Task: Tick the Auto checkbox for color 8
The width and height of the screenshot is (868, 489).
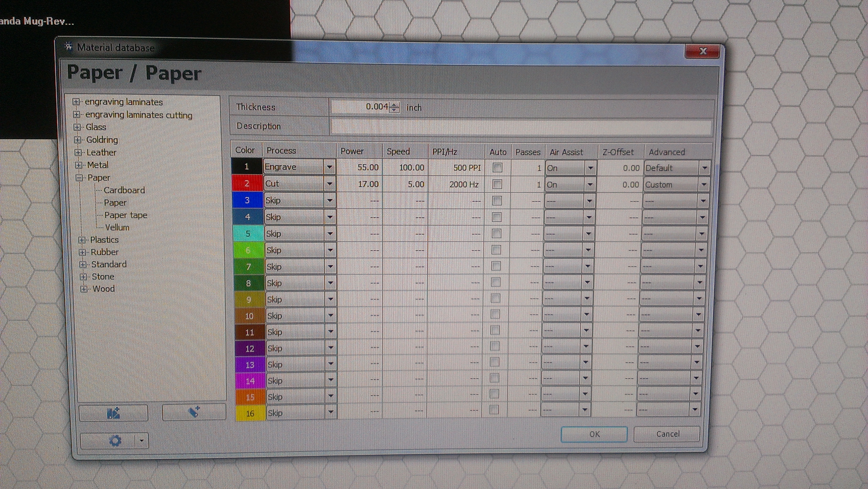Action: (x=495, y=282)
